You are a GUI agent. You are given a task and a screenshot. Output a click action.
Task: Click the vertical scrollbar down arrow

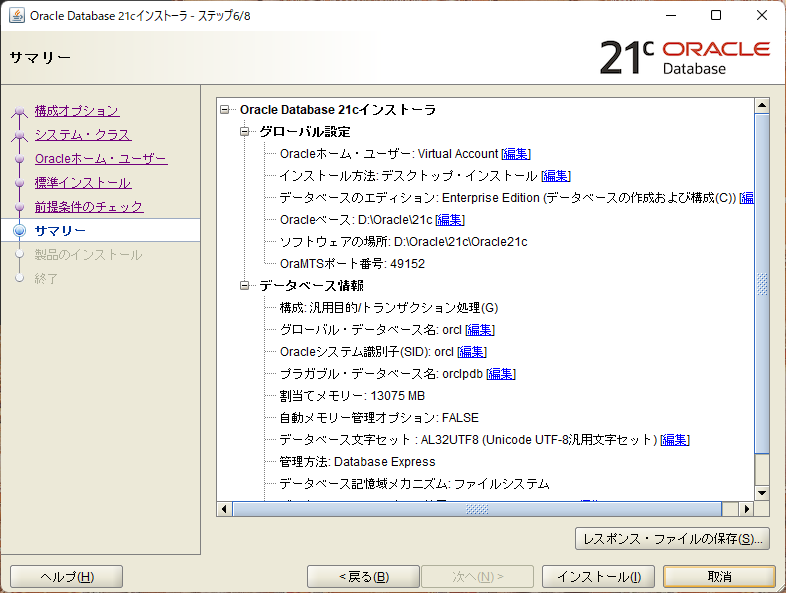(762, 493)
